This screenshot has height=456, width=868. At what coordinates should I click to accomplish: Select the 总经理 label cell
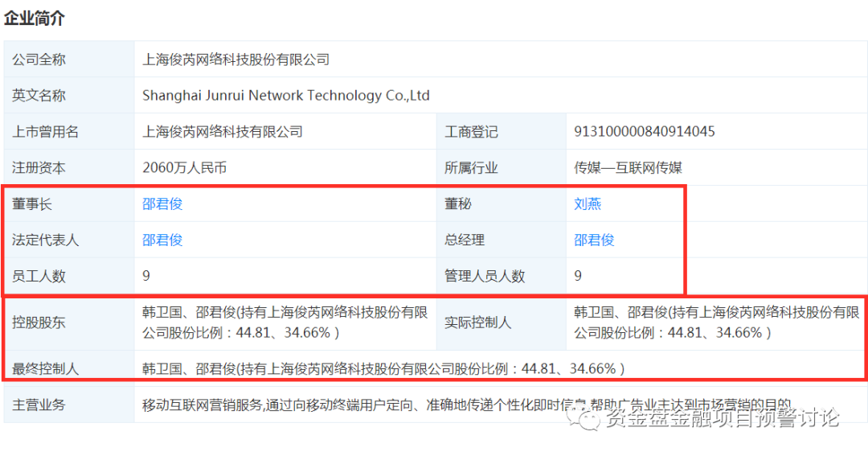501,240
